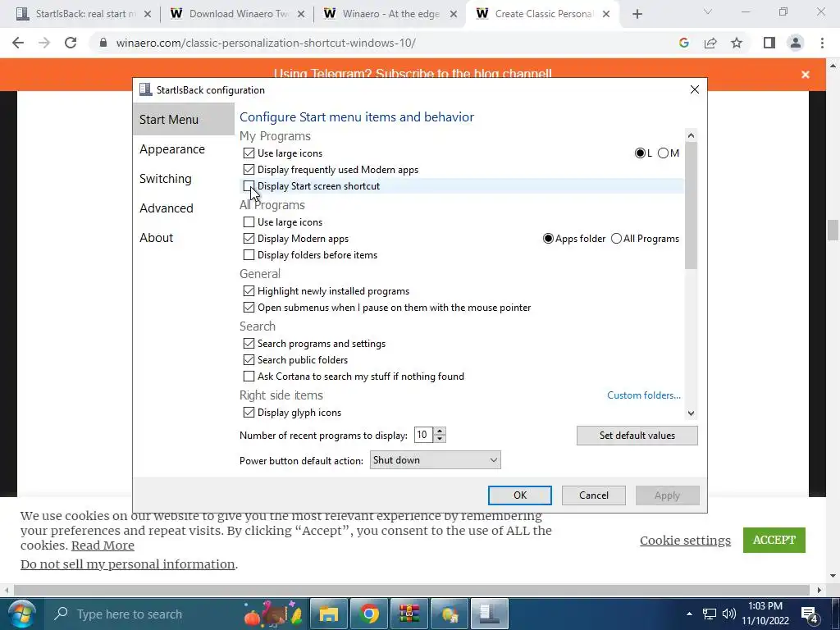Open the Chrome side panel
Screen dimensions: 840x630
[769, 43]
